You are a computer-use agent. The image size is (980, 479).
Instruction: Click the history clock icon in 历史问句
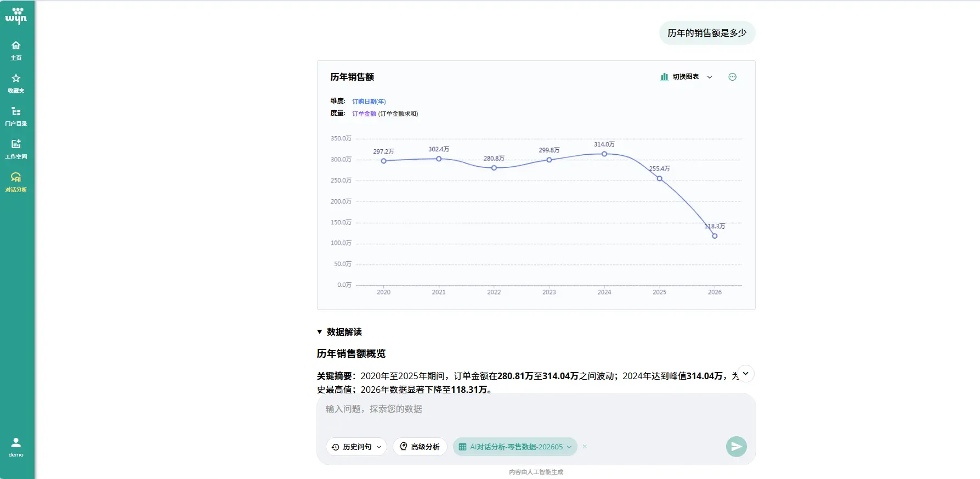coord(336,447)
